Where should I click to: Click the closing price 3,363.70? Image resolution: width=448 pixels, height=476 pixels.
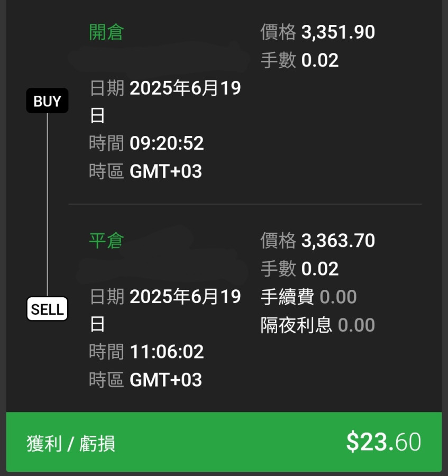click(338, 241)
